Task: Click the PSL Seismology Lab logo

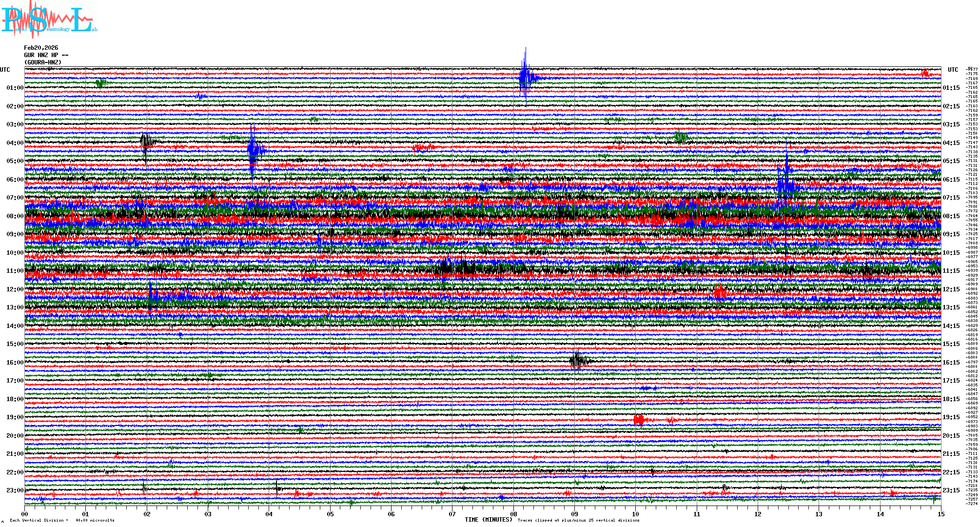Action: [49, 20]
